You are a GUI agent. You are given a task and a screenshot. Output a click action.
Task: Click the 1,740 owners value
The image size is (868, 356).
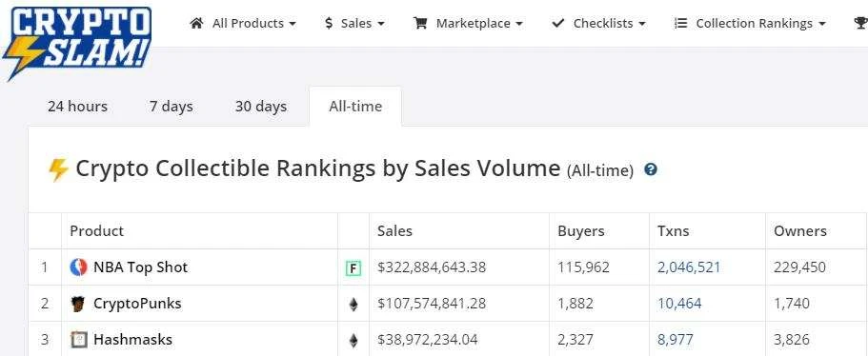pos(792,304)
